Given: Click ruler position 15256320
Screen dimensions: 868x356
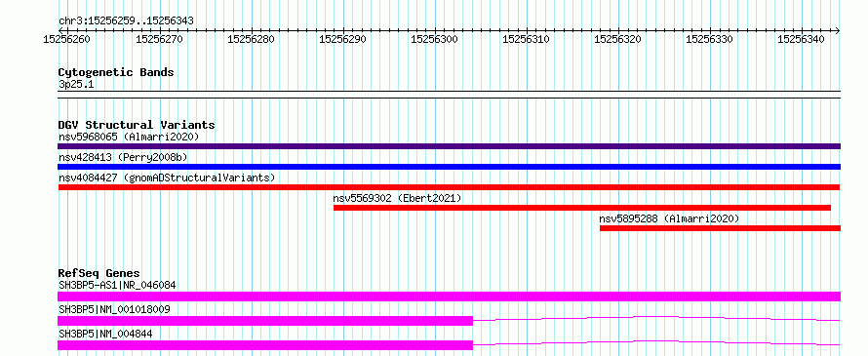Looking at the screenshot, I should [x=617, y=39].
